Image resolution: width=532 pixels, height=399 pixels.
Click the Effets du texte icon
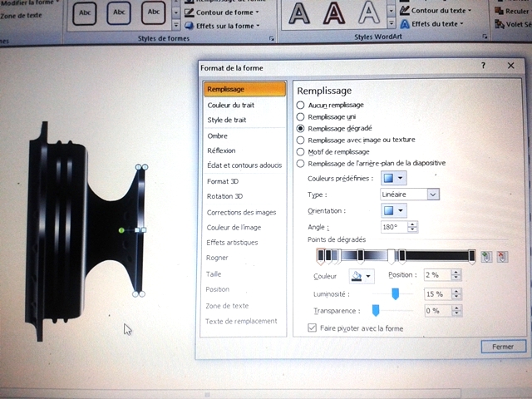tap(404, 23)
